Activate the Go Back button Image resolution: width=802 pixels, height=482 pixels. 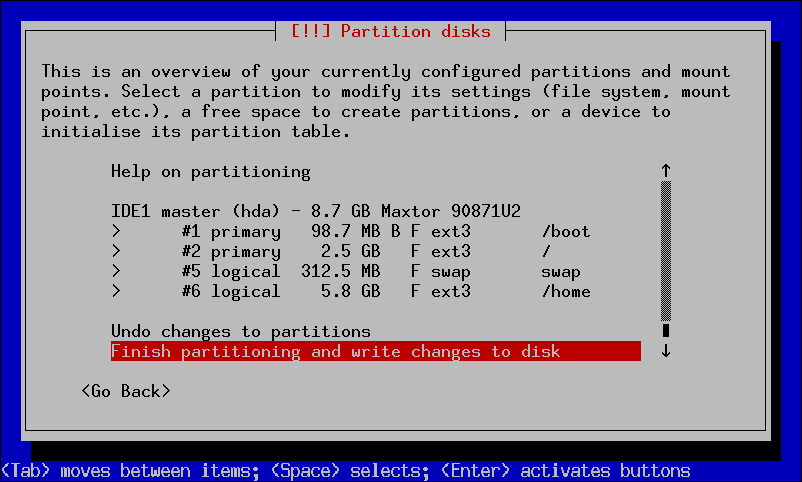pyautogui.click(x=126, y=391)
